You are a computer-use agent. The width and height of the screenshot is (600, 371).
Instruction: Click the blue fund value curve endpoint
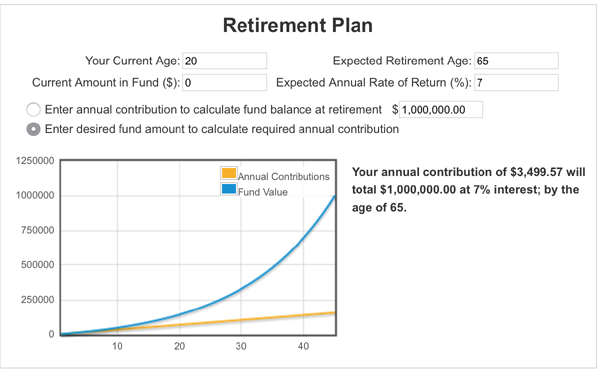[x=334, y=197]
